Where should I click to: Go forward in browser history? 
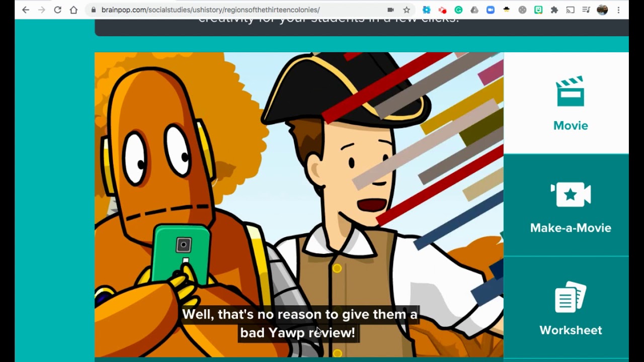click(42, 10)
